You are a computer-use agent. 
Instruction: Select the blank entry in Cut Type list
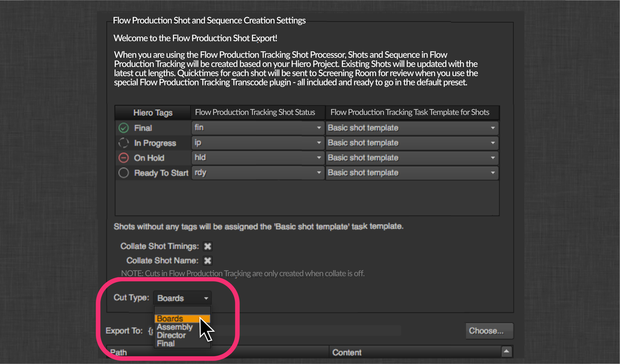point(182,310)
